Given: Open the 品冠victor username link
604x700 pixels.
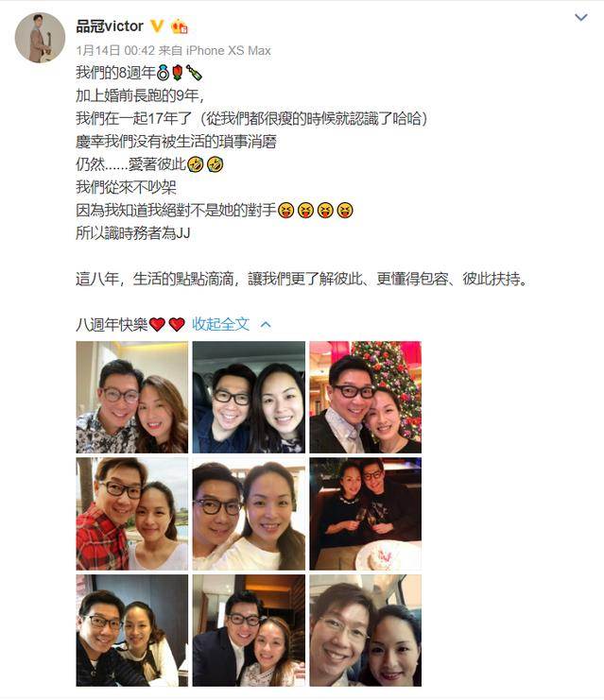Looking at the screenshot, I should point(110,26).
